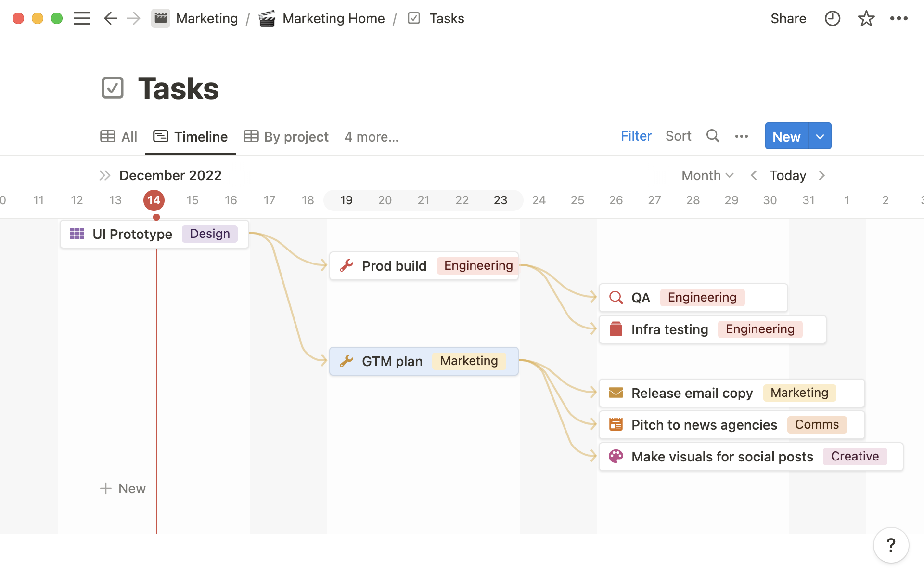
Task: Toggle the All view checkbox filter
Action: (118, 136)
